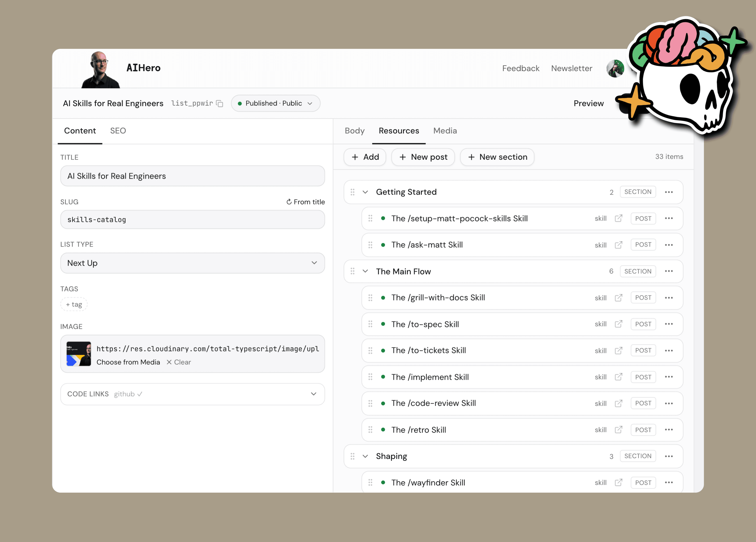This screenshot has width=756, height=542.
Task: Grab drag handle of /ask-matt Skill row
Action: pos(370,245)
